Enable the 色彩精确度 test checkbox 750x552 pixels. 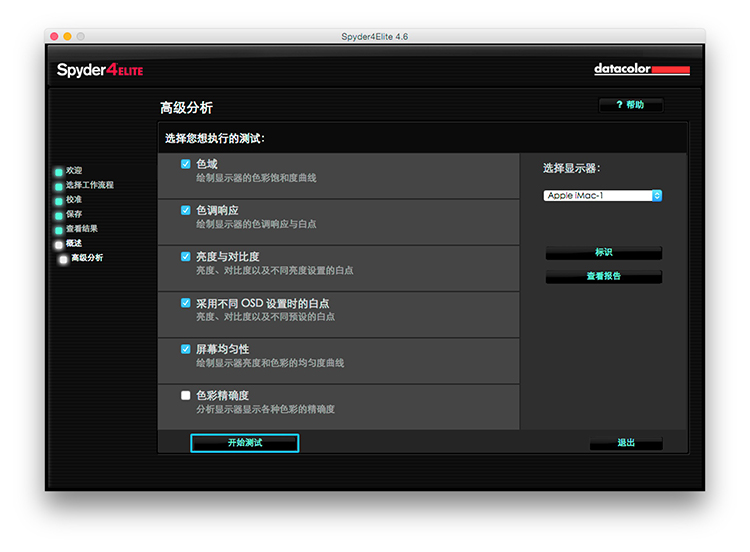coord(186,395)
